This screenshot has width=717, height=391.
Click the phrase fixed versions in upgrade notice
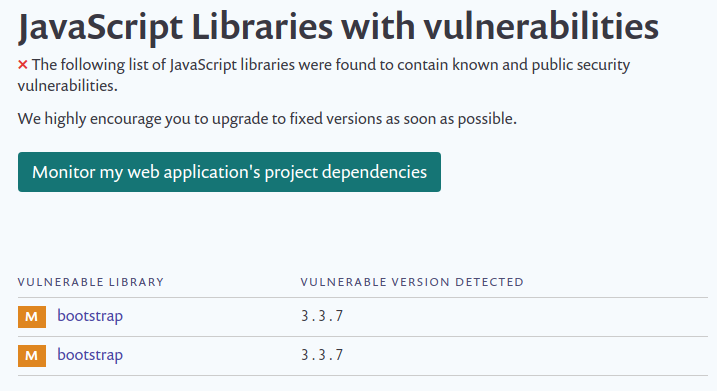point(336,119)
